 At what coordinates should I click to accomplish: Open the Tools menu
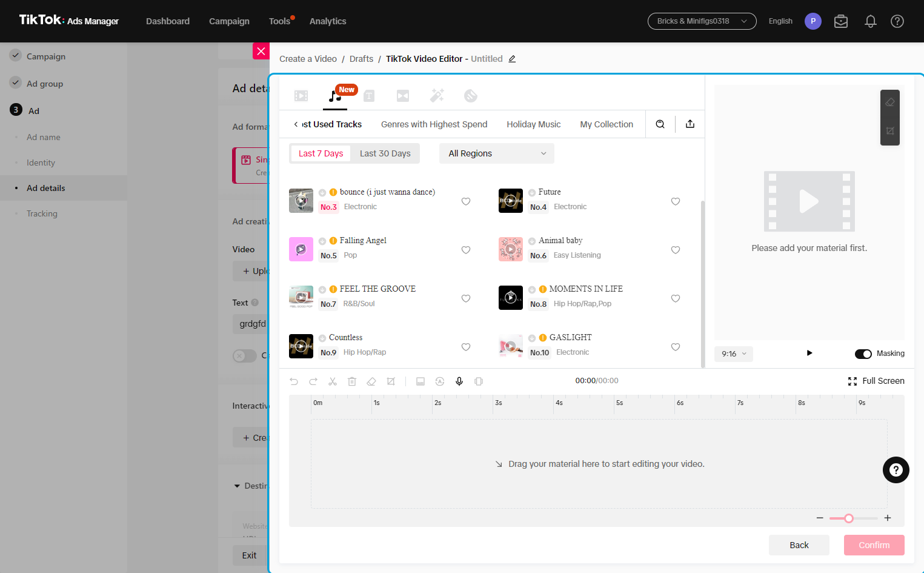280,21
